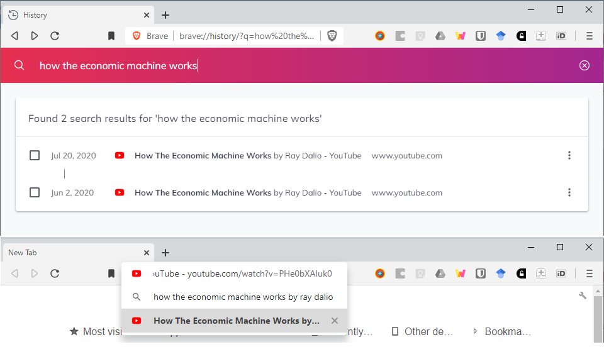Open the plus-page extension in History window

(541, 36)
